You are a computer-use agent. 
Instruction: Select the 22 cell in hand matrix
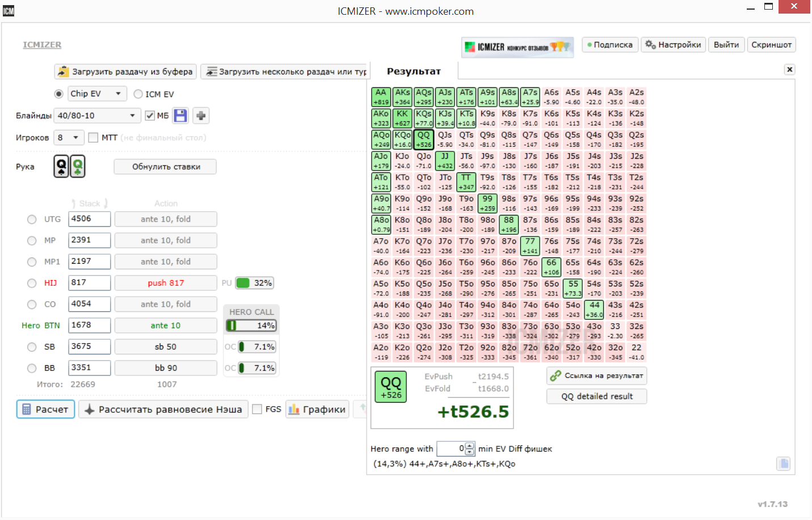637,352
